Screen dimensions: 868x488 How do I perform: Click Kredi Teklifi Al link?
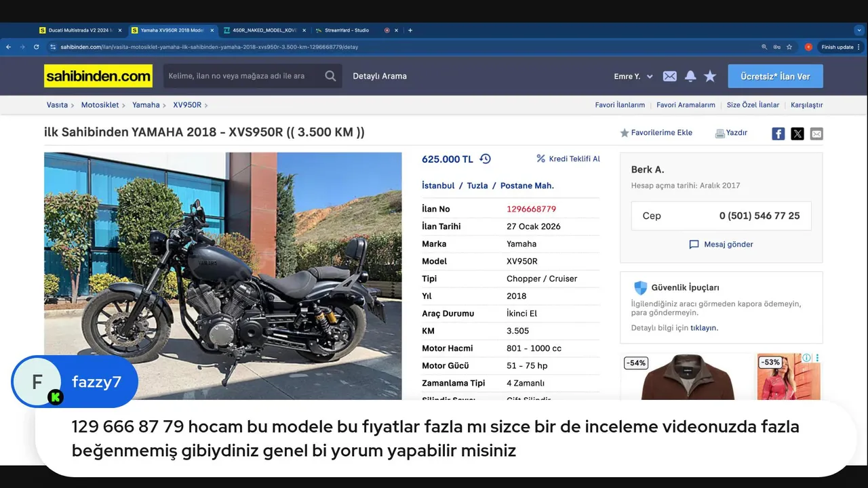click(x=568, y=159)
